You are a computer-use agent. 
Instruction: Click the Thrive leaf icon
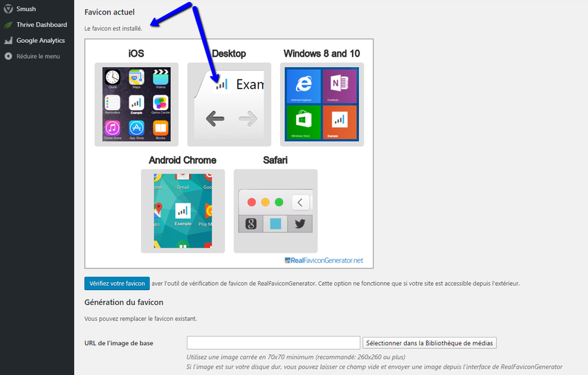(x=8, y=25)
